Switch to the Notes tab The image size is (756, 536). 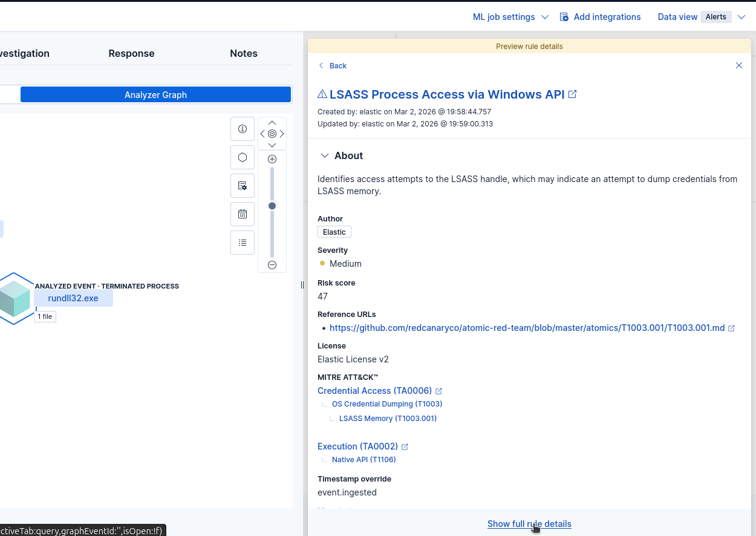244,53
